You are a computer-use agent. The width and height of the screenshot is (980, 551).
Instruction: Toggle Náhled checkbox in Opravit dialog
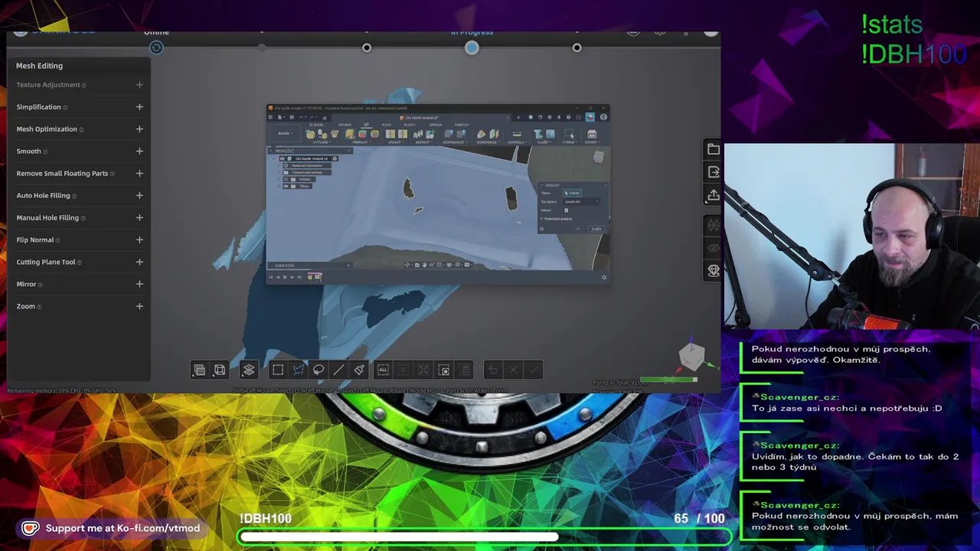tap(567, 210)
